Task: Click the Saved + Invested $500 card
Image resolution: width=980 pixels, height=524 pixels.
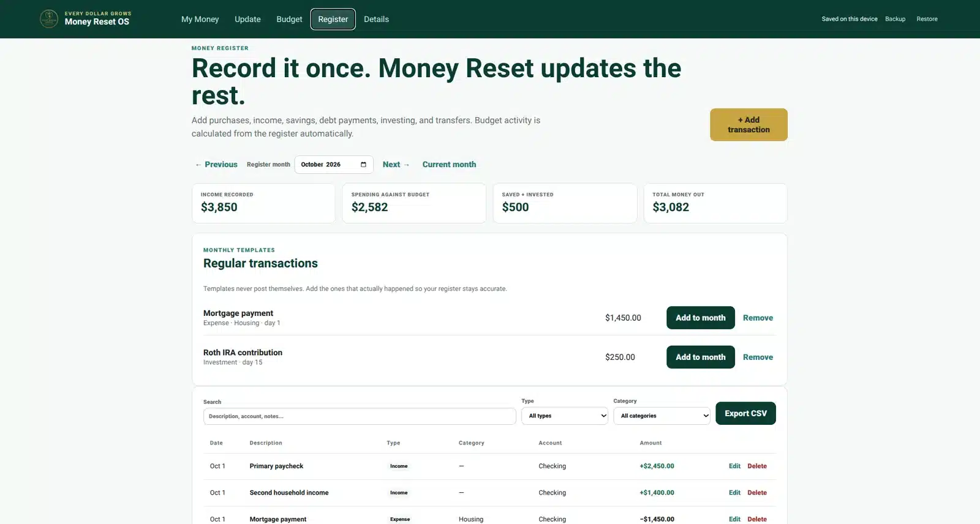Action: point(565,203)
